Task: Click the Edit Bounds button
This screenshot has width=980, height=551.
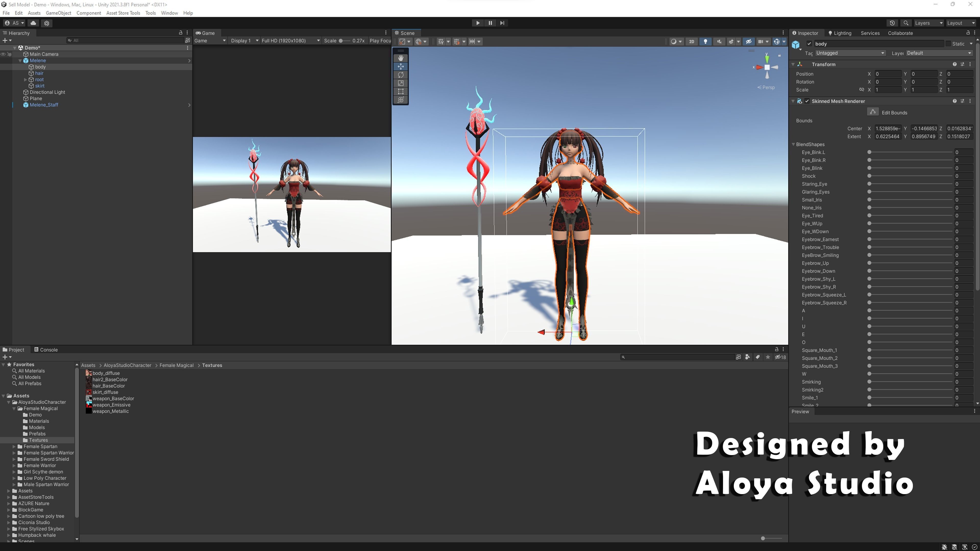Action: click(873, 112)
